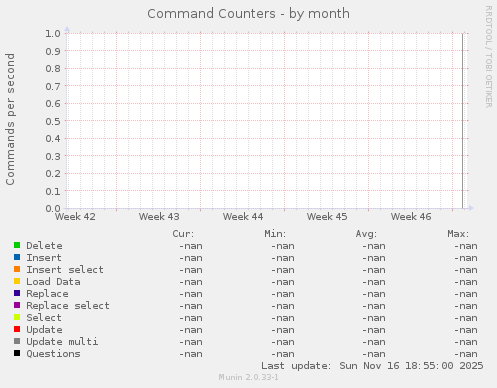
Task: Click the 1.0 y-axis value
Action: tap(53, 33)
